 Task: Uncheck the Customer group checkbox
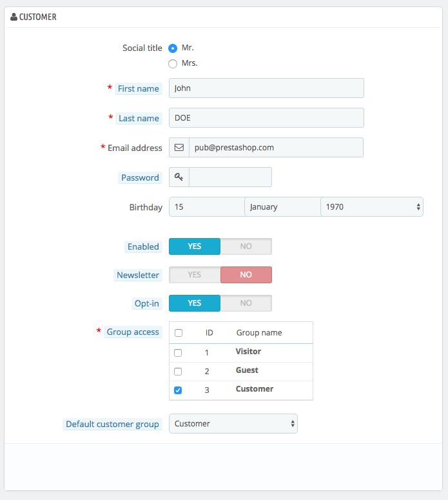pyautogui.click(x=178, y=390)
